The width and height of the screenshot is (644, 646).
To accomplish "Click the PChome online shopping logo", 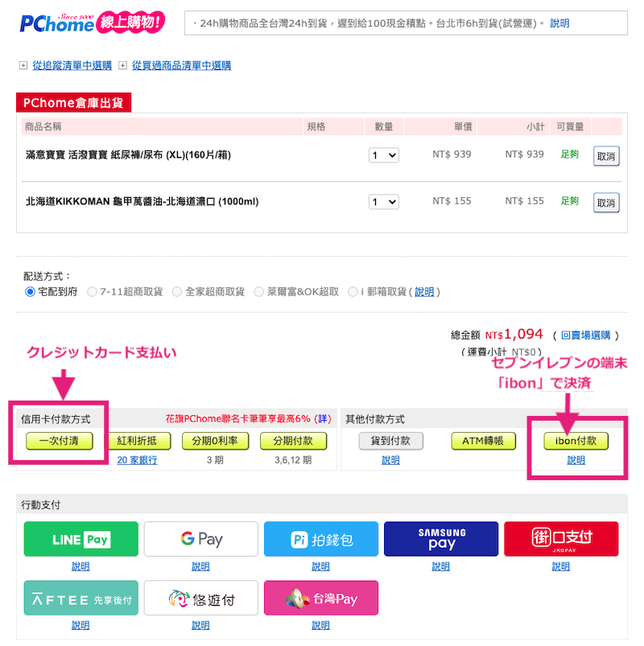I will coord(93,23).
